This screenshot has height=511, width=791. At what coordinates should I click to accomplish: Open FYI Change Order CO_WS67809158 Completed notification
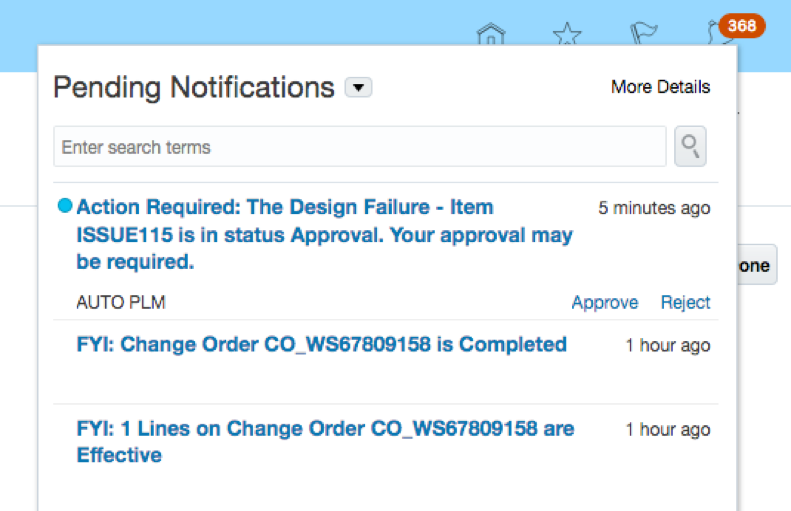click(x=321, y=345)
